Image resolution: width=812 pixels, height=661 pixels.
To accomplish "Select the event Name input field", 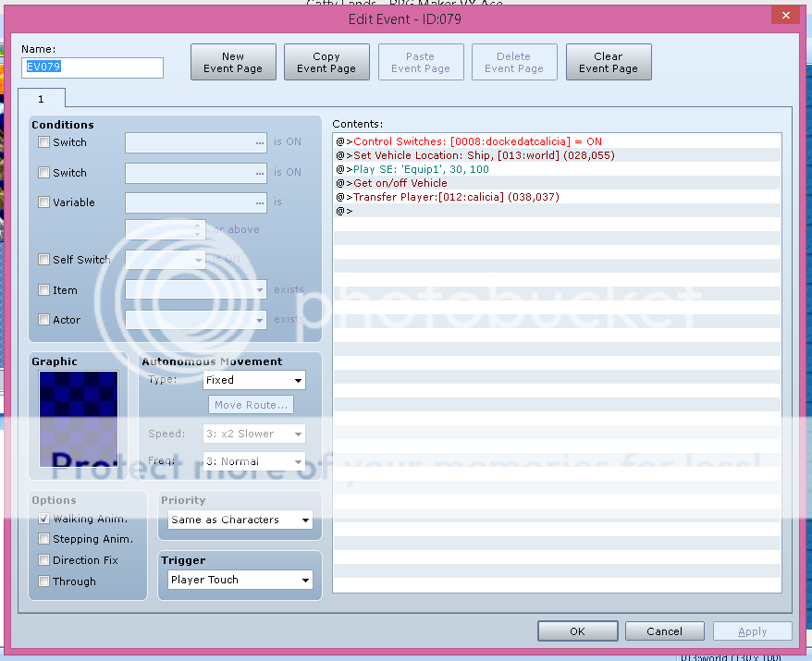I will coord(92,67).
